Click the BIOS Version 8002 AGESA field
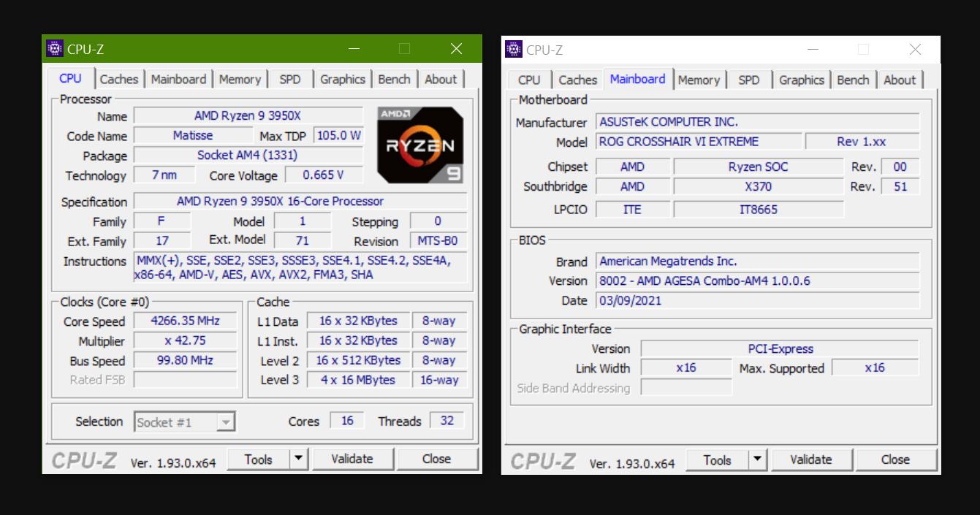 click(x=758, y=281)
